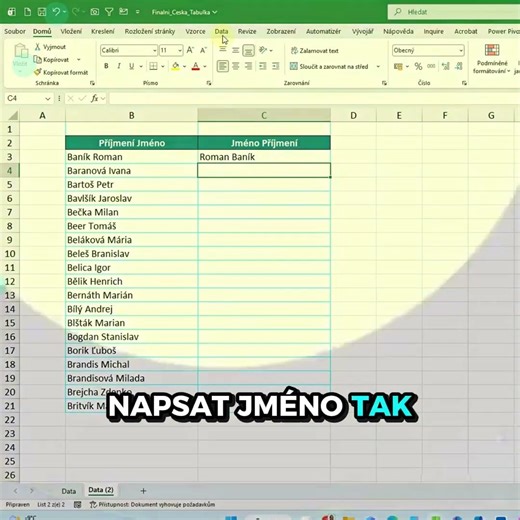Open Zarovnání group dialog launcher
Viewport: 520px width, 520px height.
pos(384,83)
